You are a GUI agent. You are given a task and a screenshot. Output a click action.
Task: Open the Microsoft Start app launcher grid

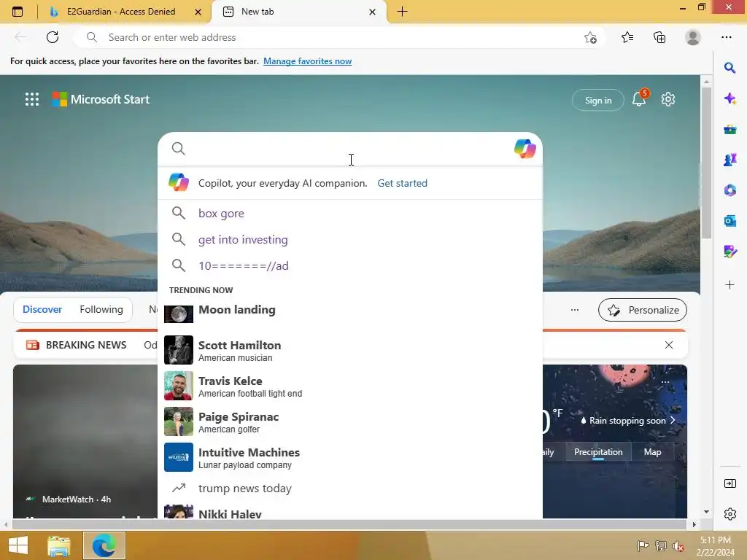pyautogui.click(x=32, y=99)
